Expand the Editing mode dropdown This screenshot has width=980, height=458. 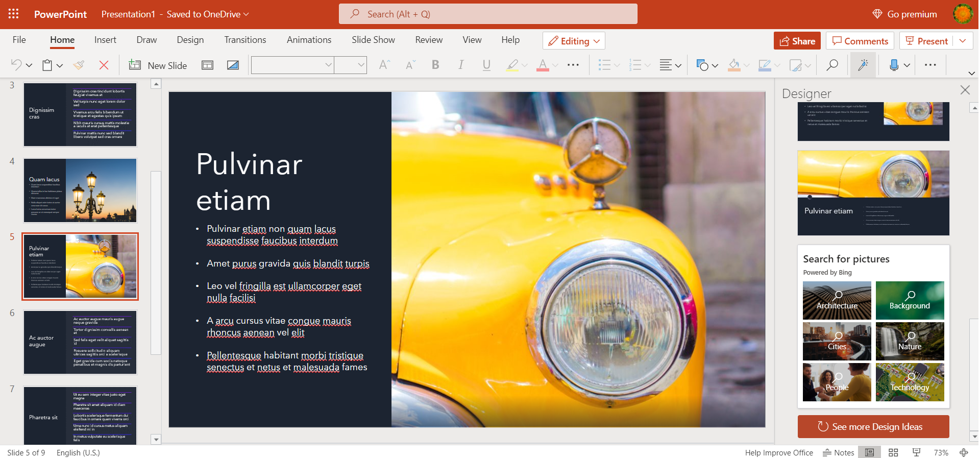tap(574, 41)
